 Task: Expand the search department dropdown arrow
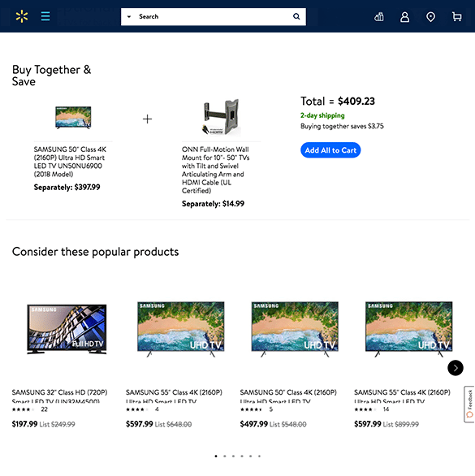[x=129, y=17]
